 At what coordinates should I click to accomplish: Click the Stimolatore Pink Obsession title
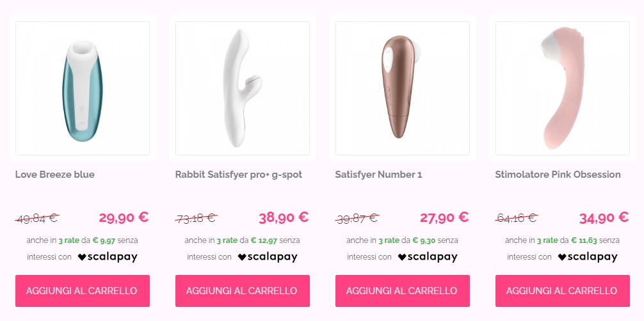coord(558,175)
